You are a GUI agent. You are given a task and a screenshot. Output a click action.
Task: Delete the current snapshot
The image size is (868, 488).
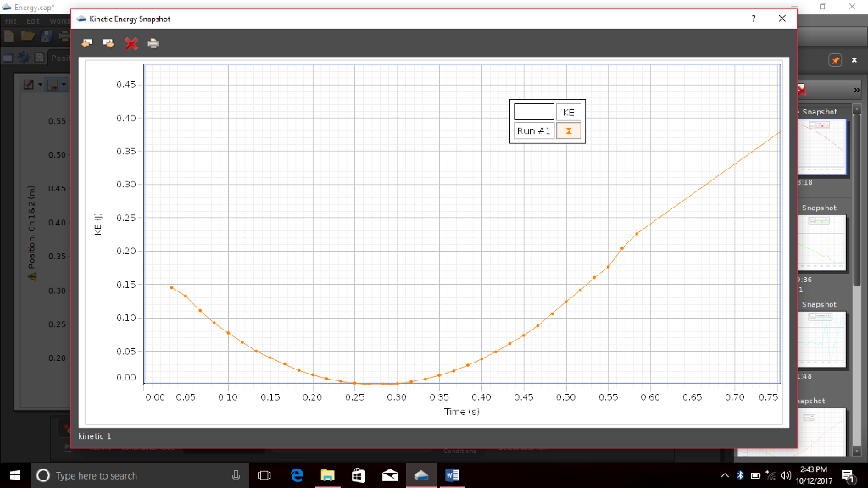pyautogui.click(x=131, y=43)
